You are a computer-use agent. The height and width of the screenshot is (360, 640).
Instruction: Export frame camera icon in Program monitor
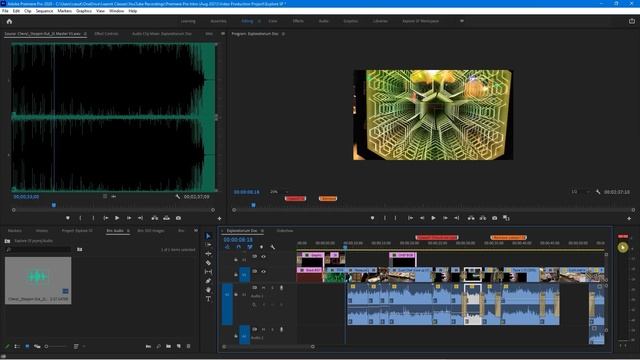[495, 218]
